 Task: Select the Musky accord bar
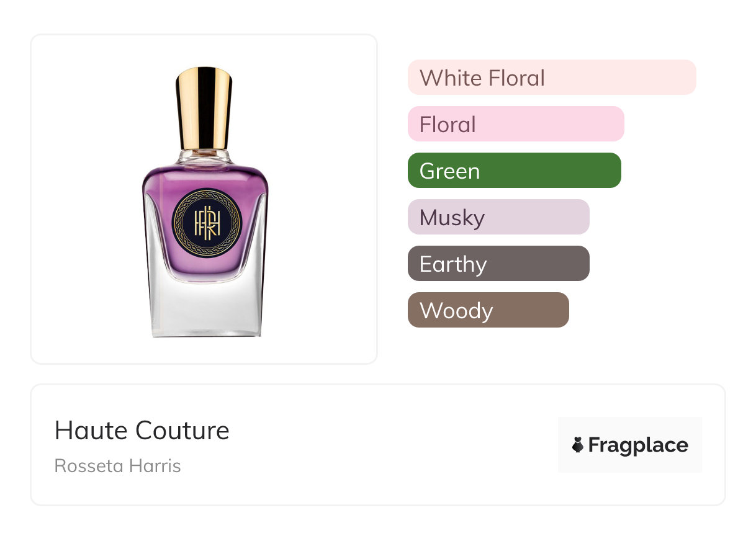498,217
